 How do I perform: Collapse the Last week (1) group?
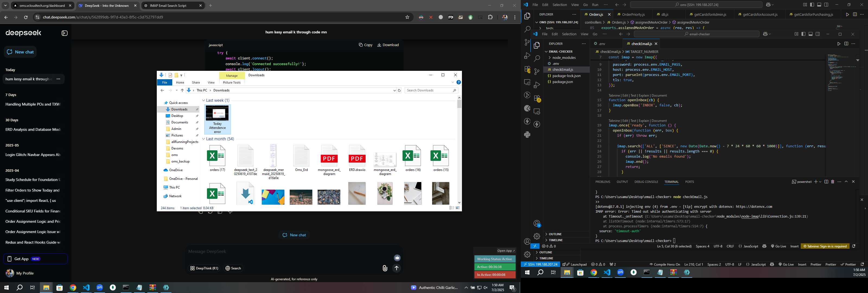[x=203, y=100]
